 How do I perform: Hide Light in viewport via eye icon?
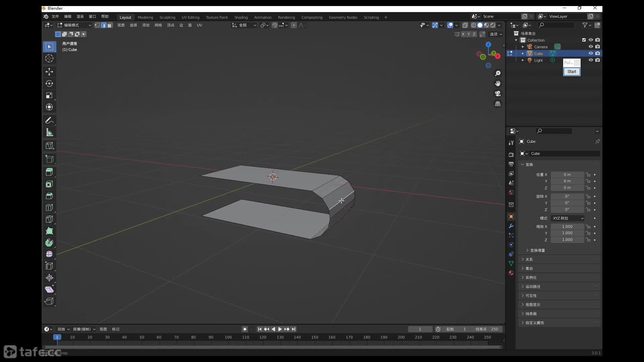pos(591,60)
